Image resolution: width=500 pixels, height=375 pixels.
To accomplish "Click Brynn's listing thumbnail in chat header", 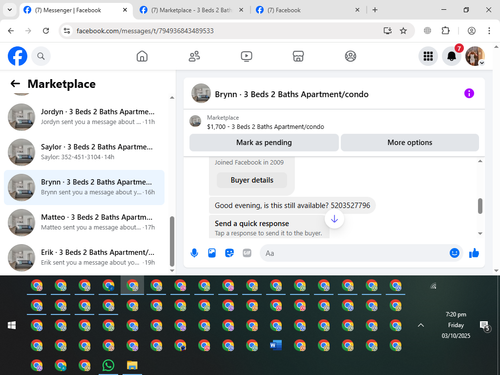I will [x=201, y=93].
